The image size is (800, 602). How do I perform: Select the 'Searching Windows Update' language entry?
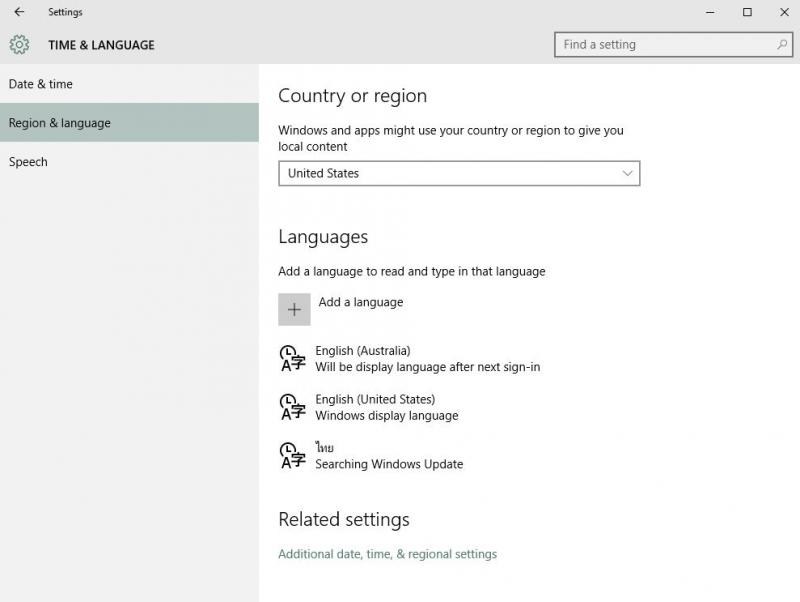389,464
